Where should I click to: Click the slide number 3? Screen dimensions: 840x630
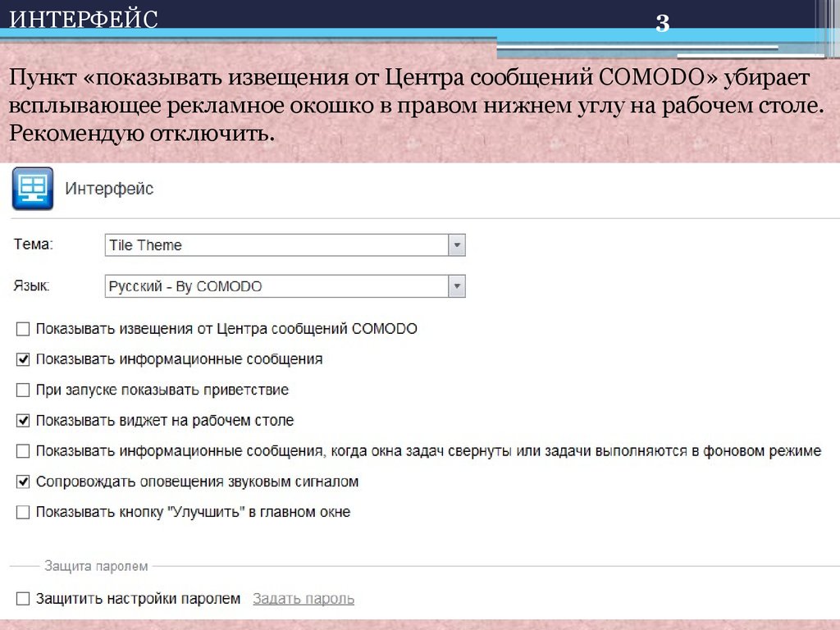(x=663, y=24)
